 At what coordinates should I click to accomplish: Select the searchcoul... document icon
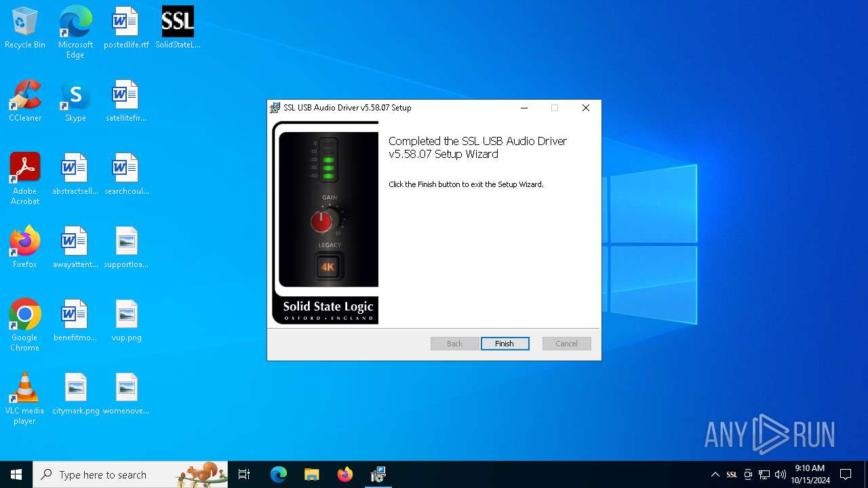[126, 175]
